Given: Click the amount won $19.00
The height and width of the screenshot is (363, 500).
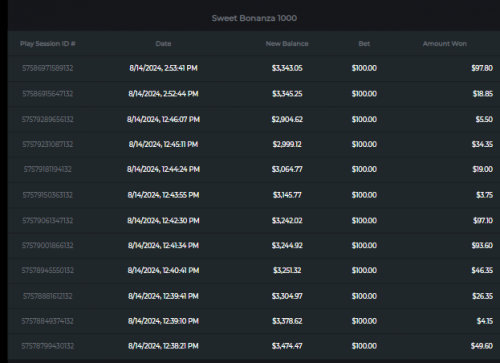Looking at the screenshot, I should [x=482, y=169].
